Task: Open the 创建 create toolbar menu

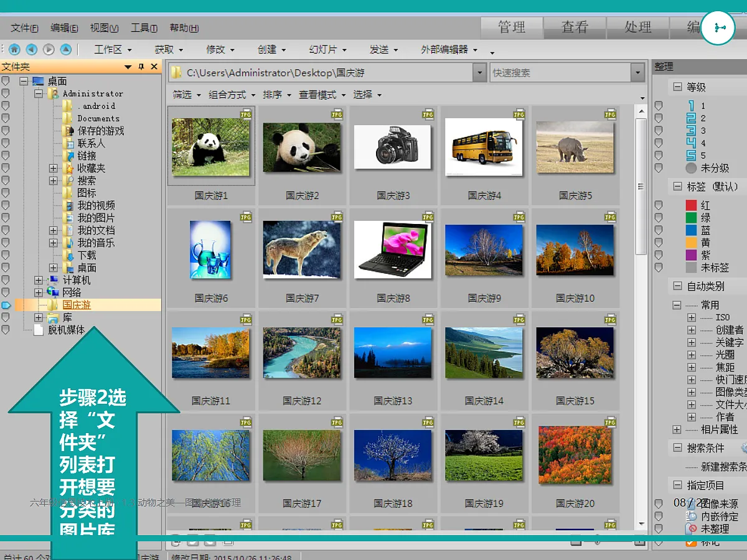Action: pos(271,49)
